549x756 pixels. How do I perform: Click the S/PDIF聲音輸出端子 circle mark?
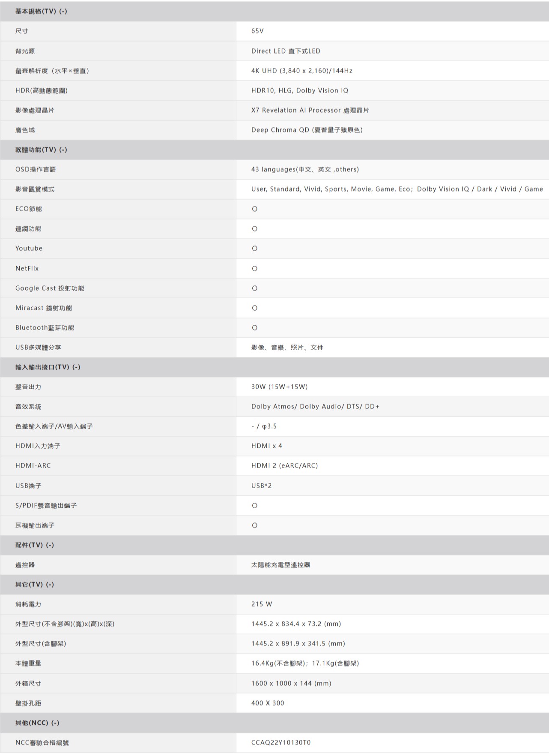pos(254,505)
